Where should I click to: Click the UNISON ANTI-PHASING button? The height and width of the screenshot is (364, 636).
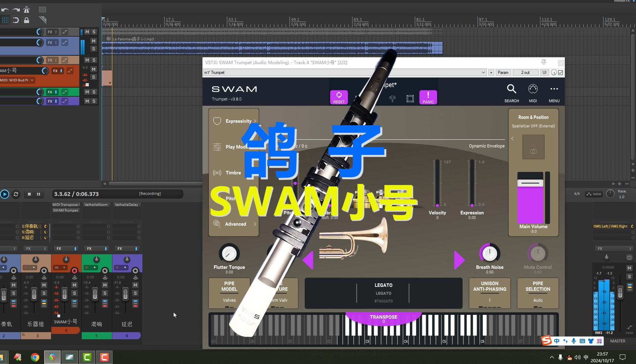[489, 293]
